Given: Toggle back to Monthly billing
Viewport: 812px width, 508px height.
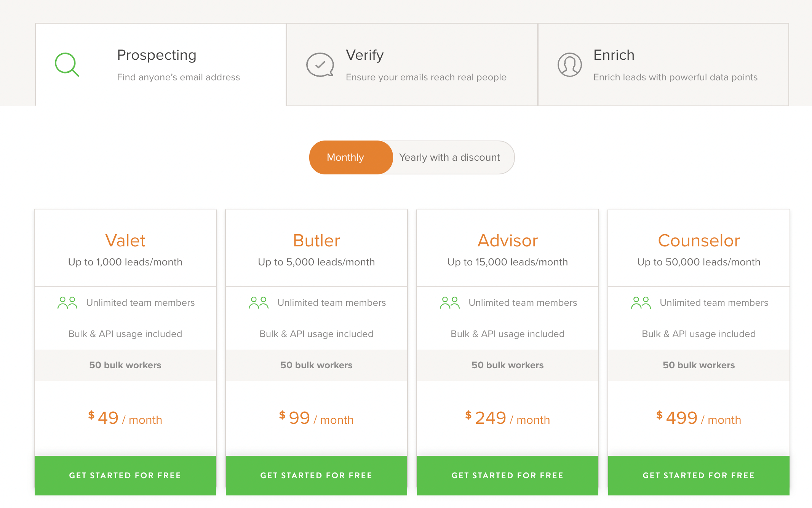Looking at the screenshot, I should coord(346,157).
